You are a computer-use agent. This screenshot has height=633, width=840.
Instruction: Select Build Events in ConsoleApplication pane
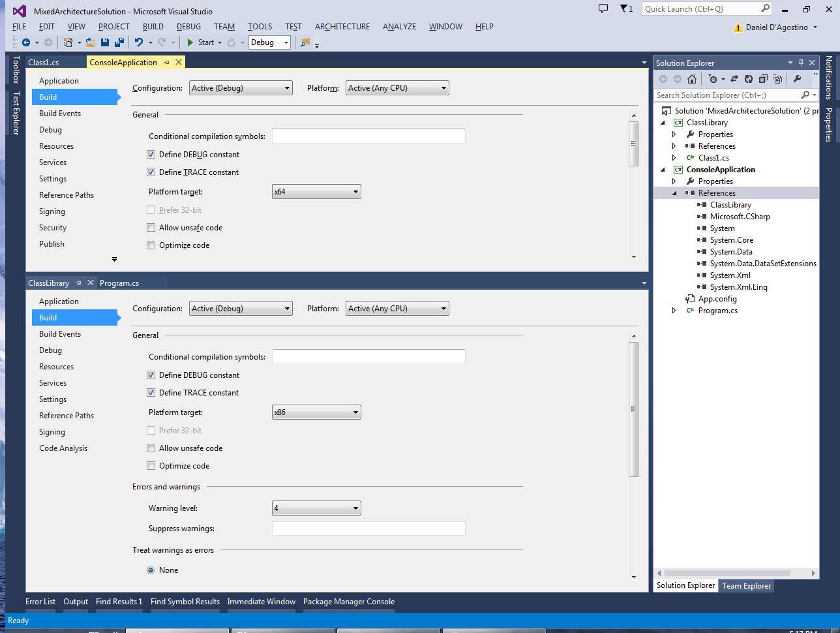60,114
